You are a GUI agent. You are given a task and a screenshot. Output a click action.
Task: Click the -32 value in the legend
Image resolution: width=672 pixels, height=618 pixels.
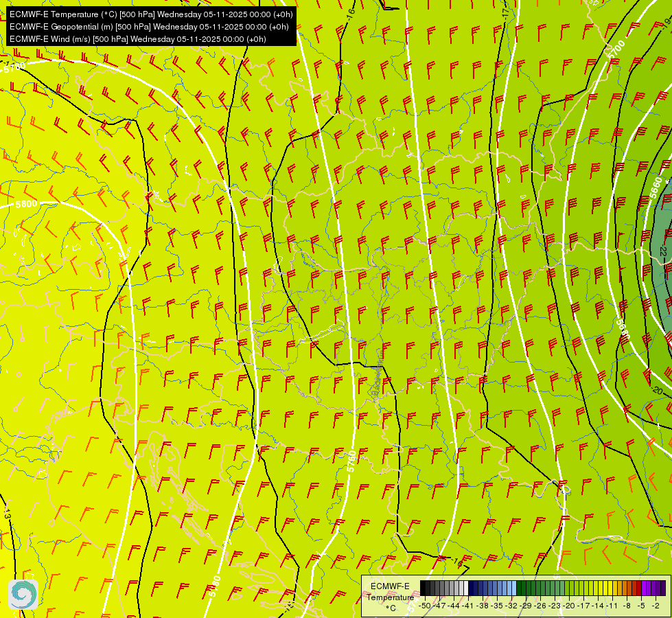511,606
